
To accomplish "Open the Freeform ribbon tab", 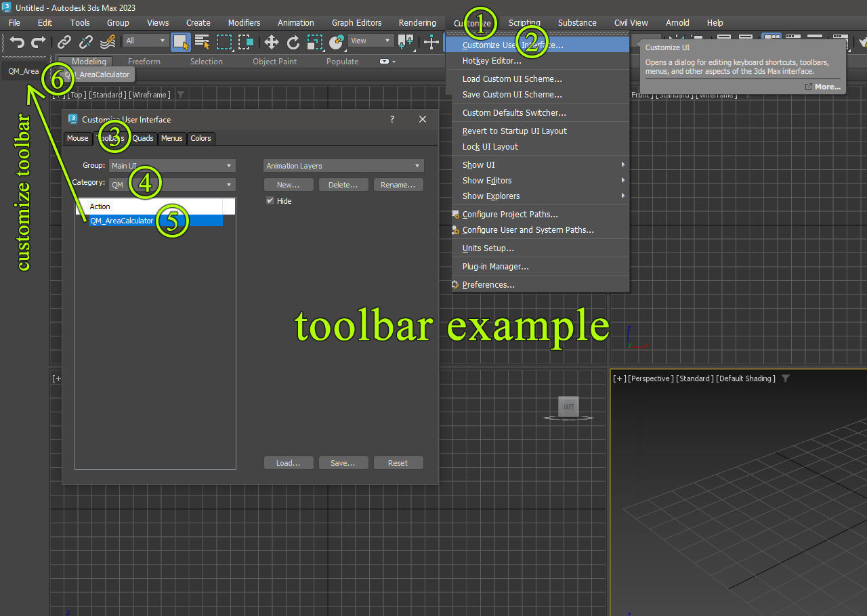I will [144, 62].
